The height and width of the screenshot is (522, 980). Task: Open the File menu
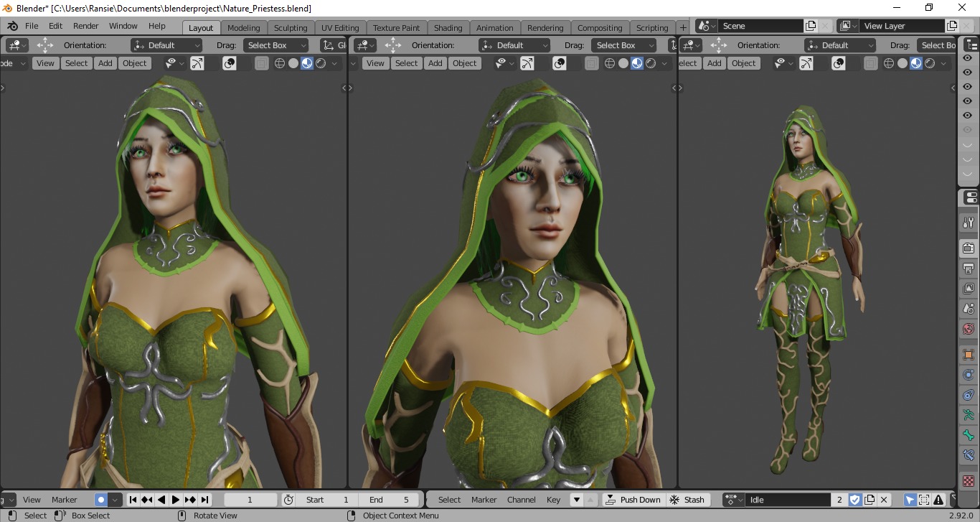[x=32, y=26]
